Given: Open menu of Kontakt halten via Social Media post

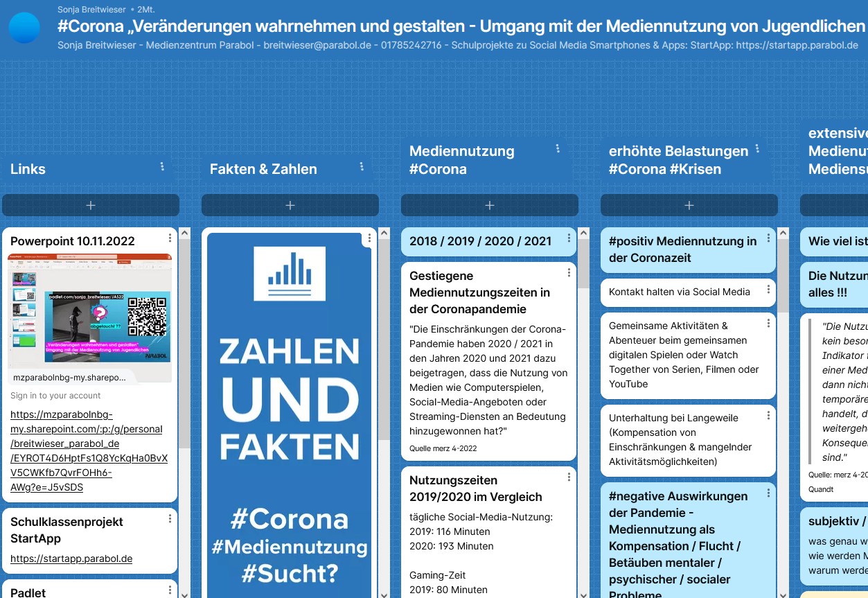Looking at the screenshot, I should 768,289.
